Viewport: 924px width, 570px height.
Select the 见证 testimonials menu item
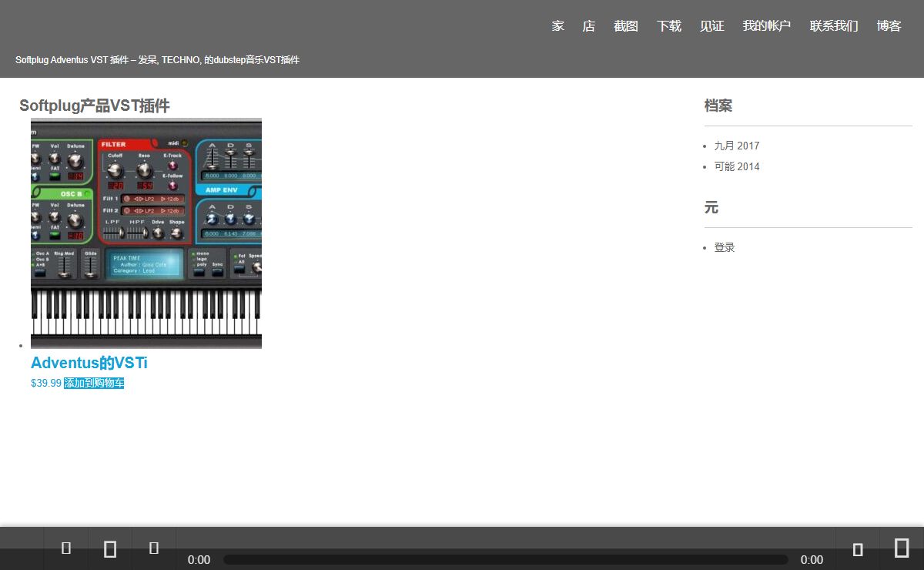pos(712,26)
